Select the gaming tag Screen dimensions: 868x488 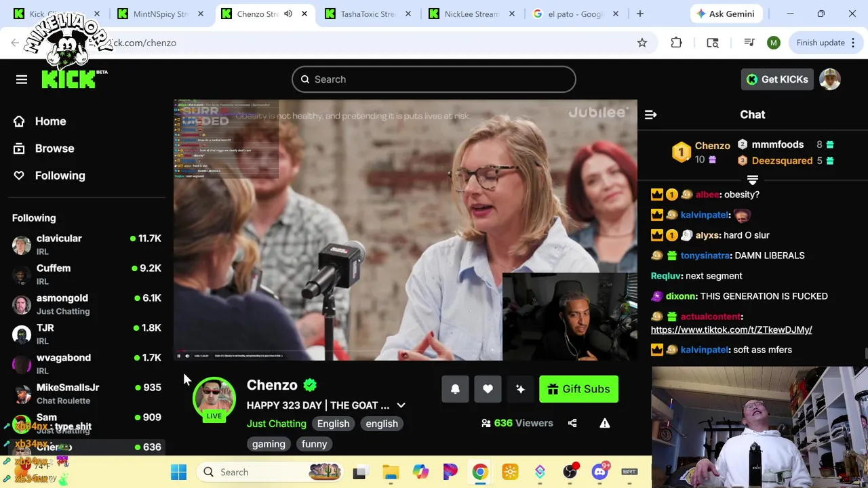coord(269,444)
